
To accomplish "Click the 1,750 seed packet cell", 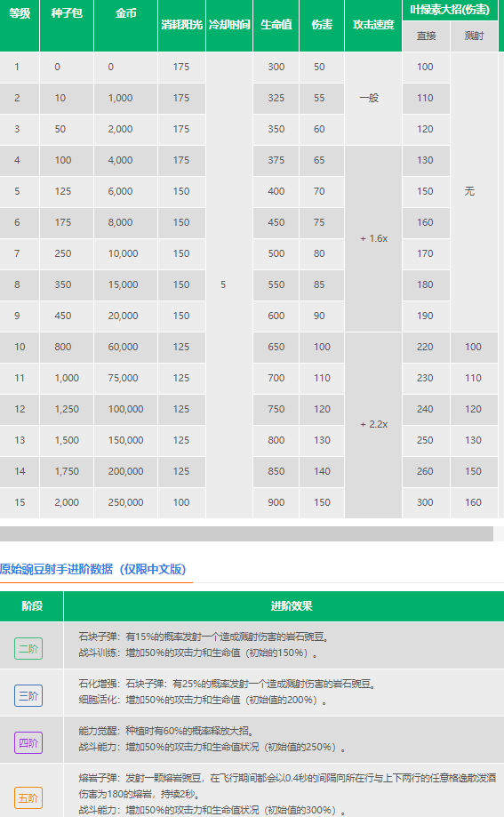I will pos(67,471).
